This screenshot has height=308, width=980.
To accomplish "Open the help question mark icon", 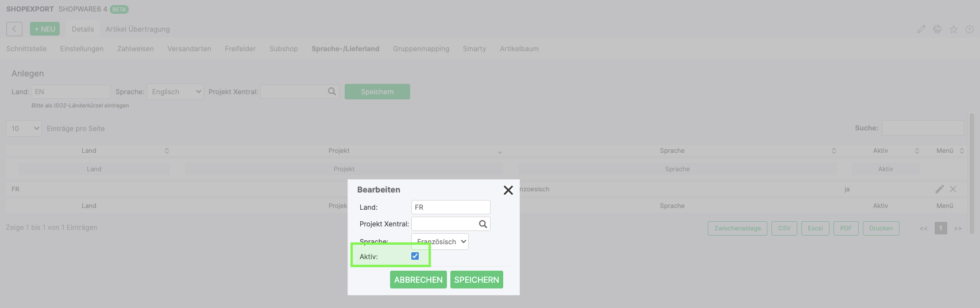I will [969, 29].
